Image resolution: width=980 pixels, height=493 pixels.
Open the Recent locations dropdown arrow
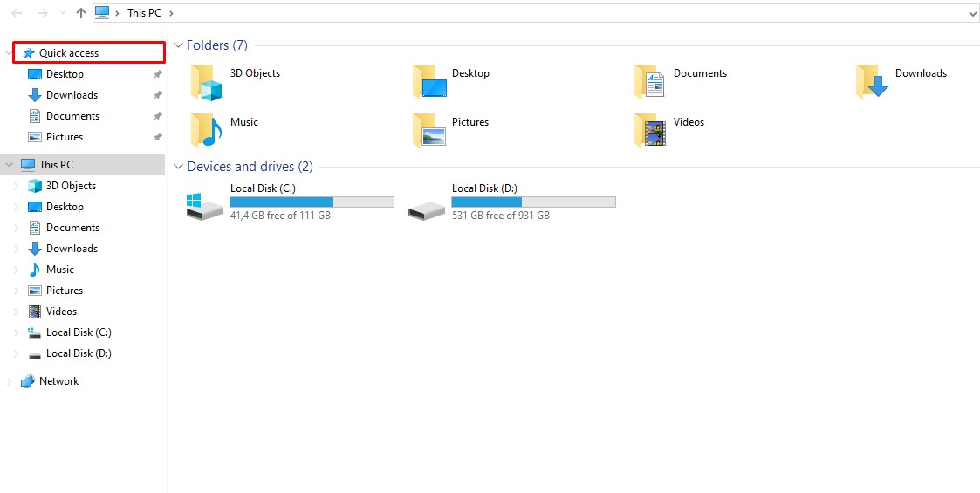point(62,13)
